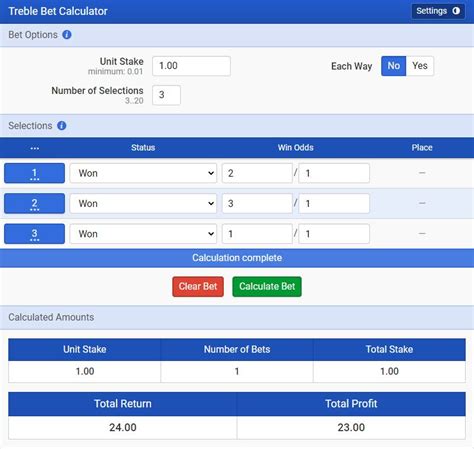Click the Status column header
Viewport: 474px width, 449px height.
coord(143,148)
